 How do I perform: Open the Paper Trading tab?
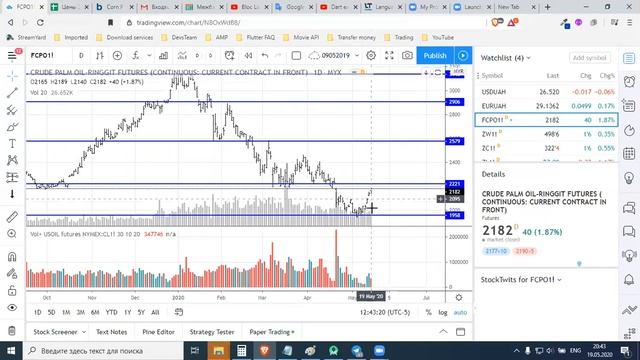pos(271,332)
